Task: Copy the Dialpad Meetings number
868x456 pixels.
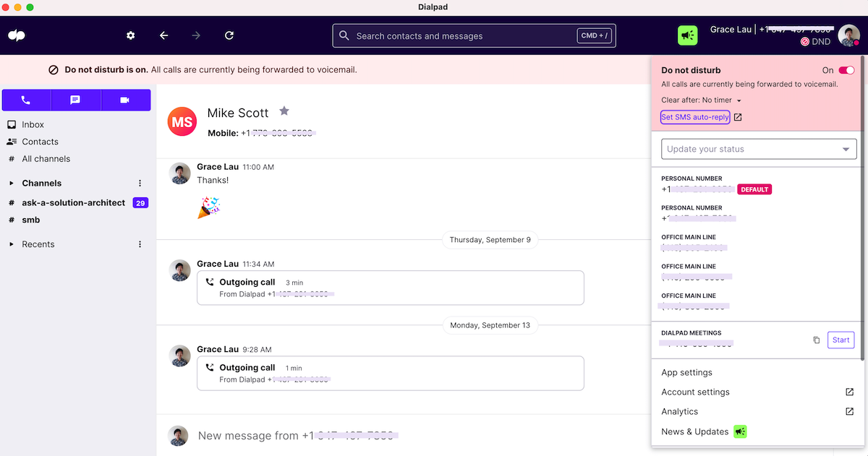Action: 817,340
